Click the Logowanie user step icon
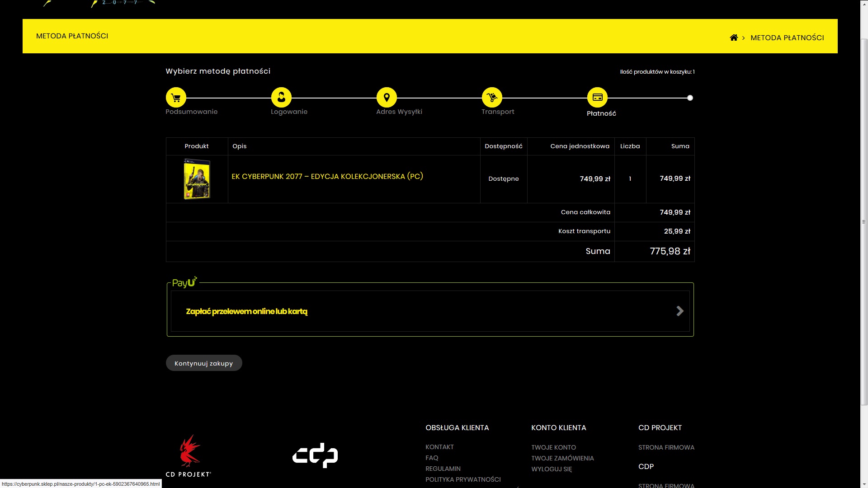This screenshot has height=488, width=868. pos(281,98)
